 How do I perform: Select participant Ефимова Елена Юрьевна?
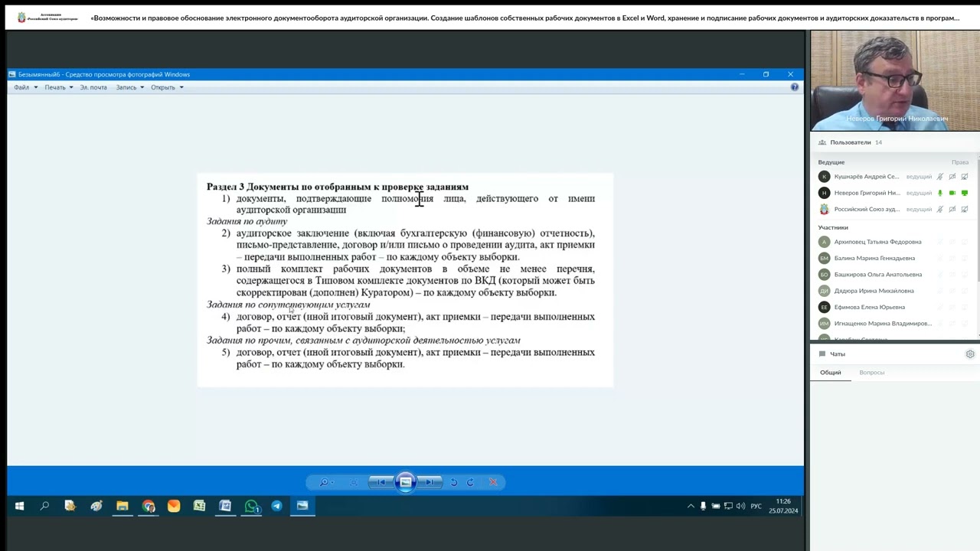coord(869,307)
